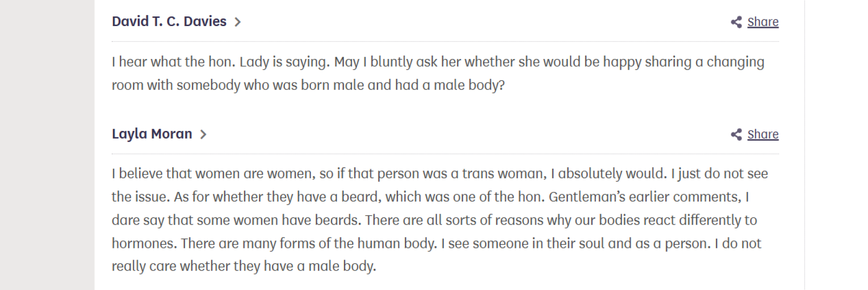The image size is (868, 290).
Task: Click the dotted divider under Layla Moran's name
Action: coord(445,154)
